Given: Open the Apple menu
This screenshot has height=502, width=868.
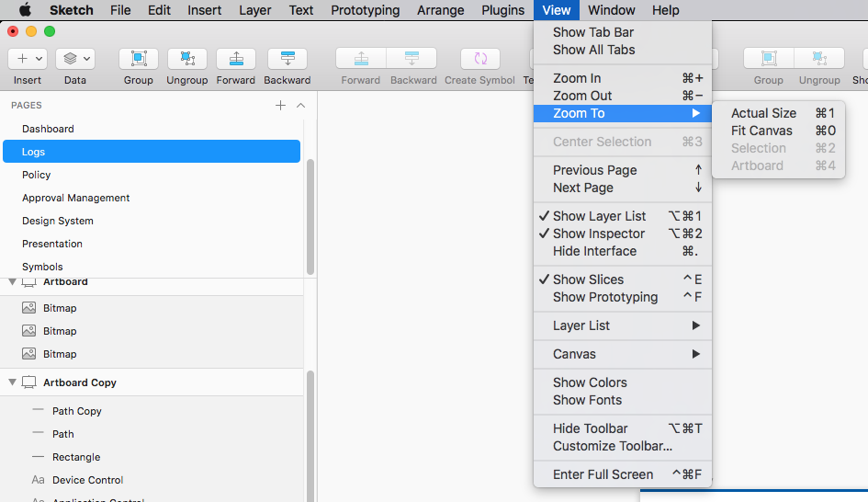Looking at the screenshot, I should click(25, 10).
